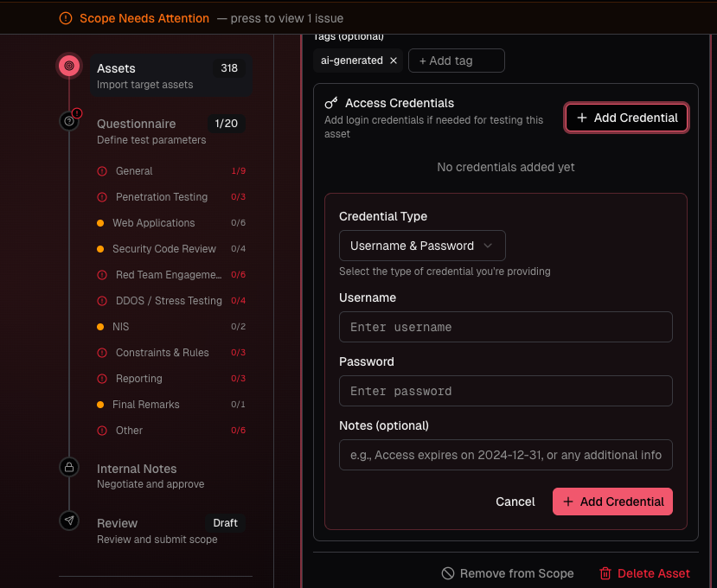
Task: Select DDOS / Stress Testing section
Action: tap(169, 301)
